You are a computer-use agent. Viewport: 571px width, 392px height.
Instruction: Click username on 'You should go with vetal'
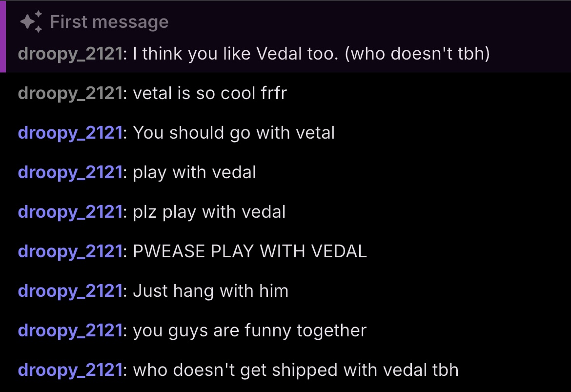pyautogui.click(x=69, y=133)
